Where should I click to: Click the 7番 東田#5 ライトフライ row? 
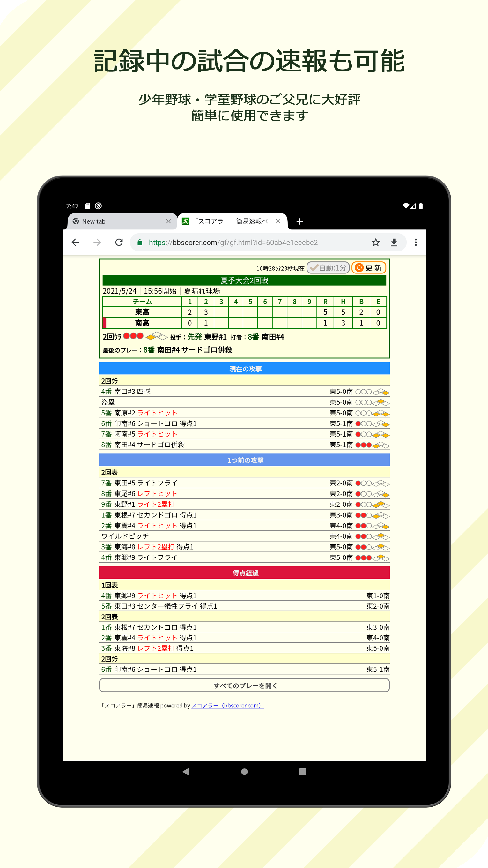point(244,483)
